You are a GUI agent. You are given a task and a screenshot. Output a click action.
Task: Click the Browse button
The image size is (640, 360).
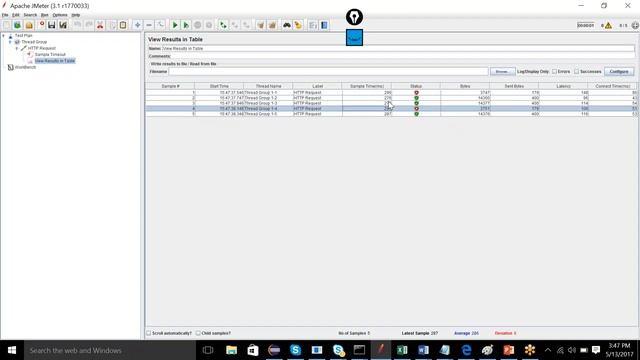(502, 71)
